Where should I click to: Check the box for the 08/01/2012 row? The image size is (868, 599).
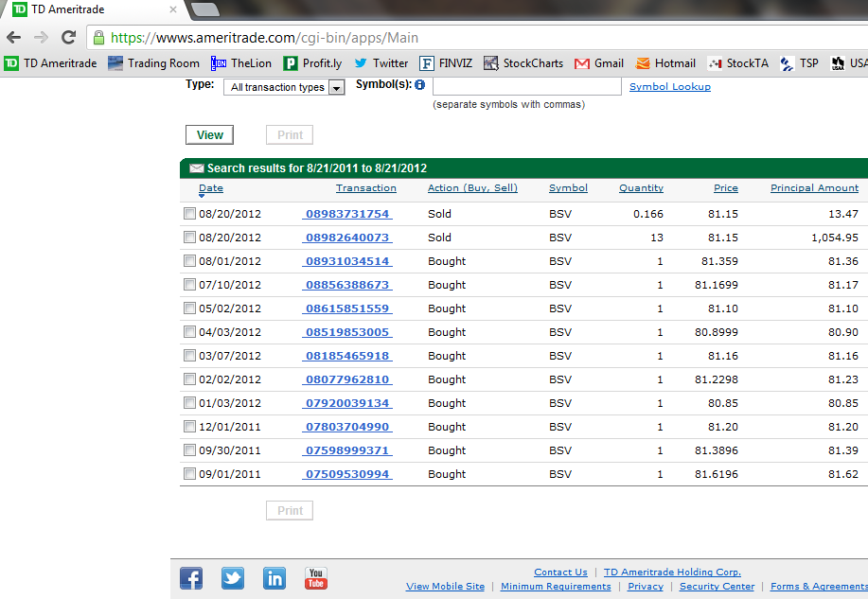[189, 261]
